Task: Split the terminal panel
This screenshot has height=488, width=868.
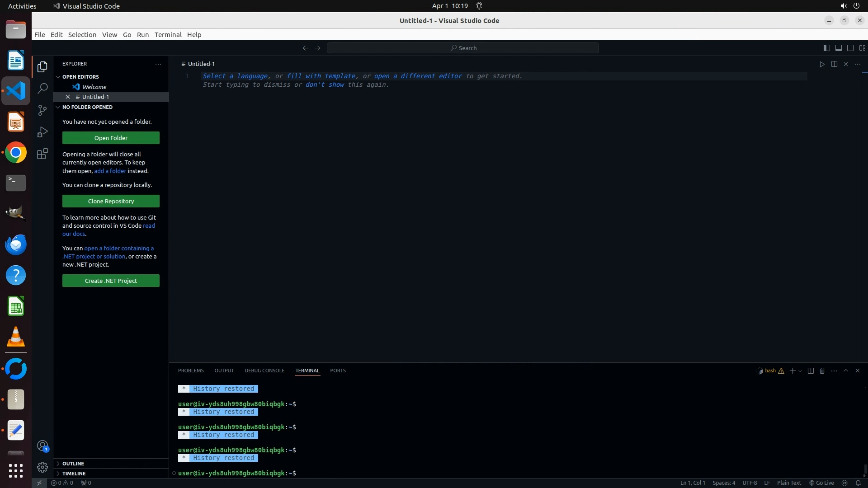Action: (811, 371)
